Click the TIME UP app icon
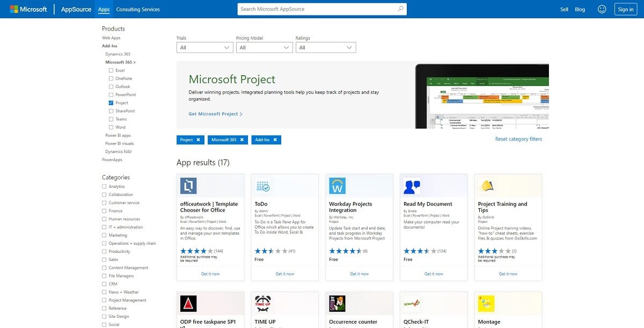Viewport: 644px width, 328px height. 261,303
